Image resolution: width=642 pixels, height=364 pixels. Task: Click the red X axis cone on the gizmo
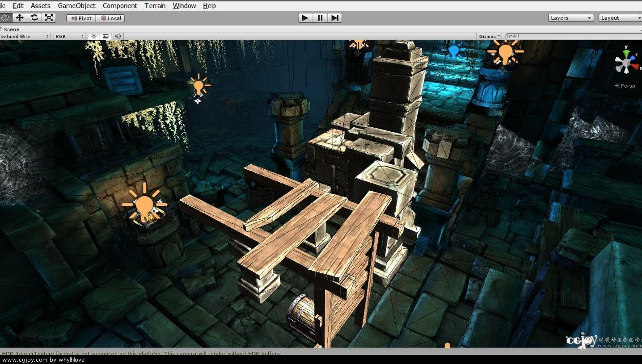635,67
